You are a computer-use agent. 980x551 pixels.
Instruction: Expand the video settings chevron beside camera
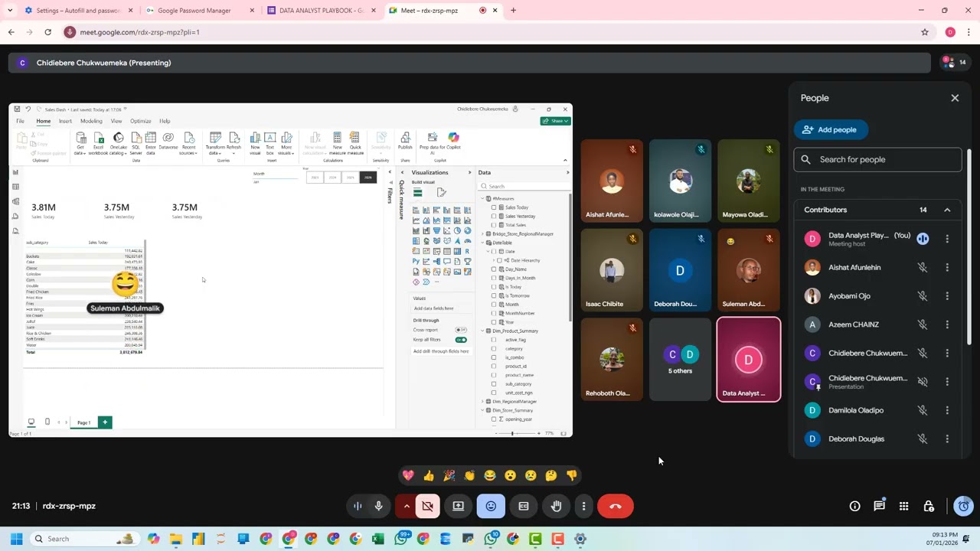[x=407, y=506]
